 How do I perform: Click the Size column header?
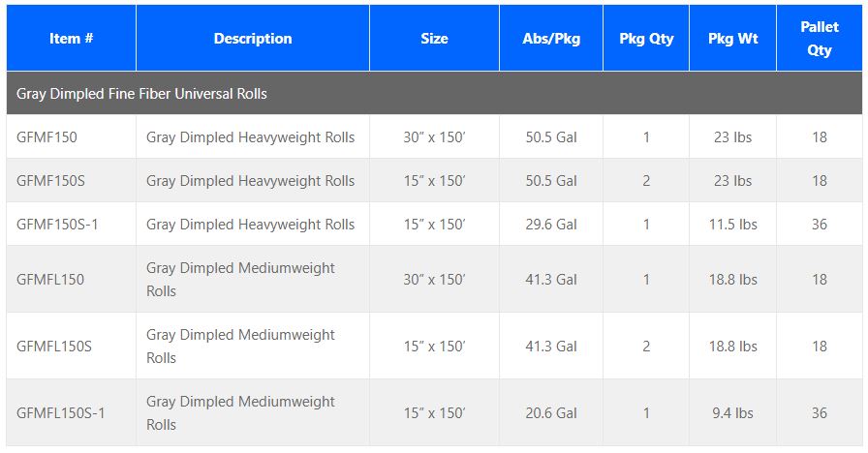[434, 39]
